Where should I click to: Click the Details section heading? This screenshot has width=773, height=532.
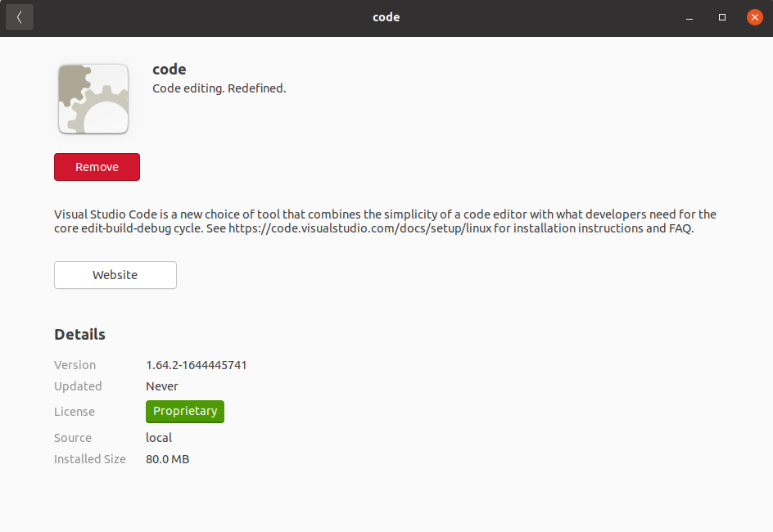(79, 335)
